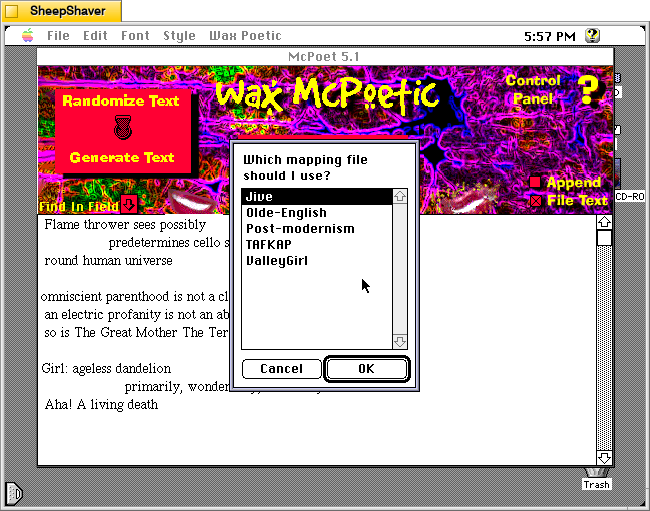Viewport: 650px width, 511px height.
Task: Confirm mapping file with OK
Action: pyautogui.click(x=366, y=369)
